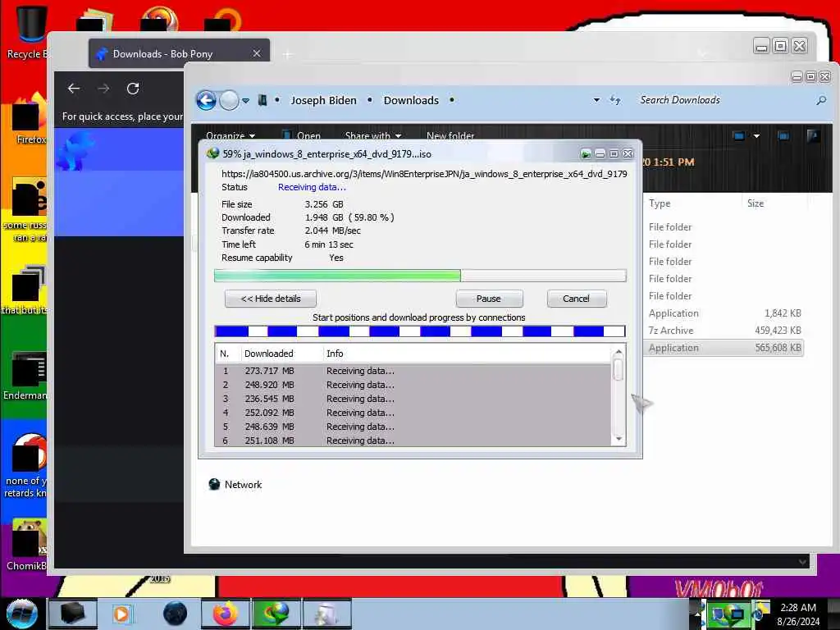This screenshot has height=630, width=840.
Task: Click the blue pony logo on the webpage
Action: [x=75, y=151]
